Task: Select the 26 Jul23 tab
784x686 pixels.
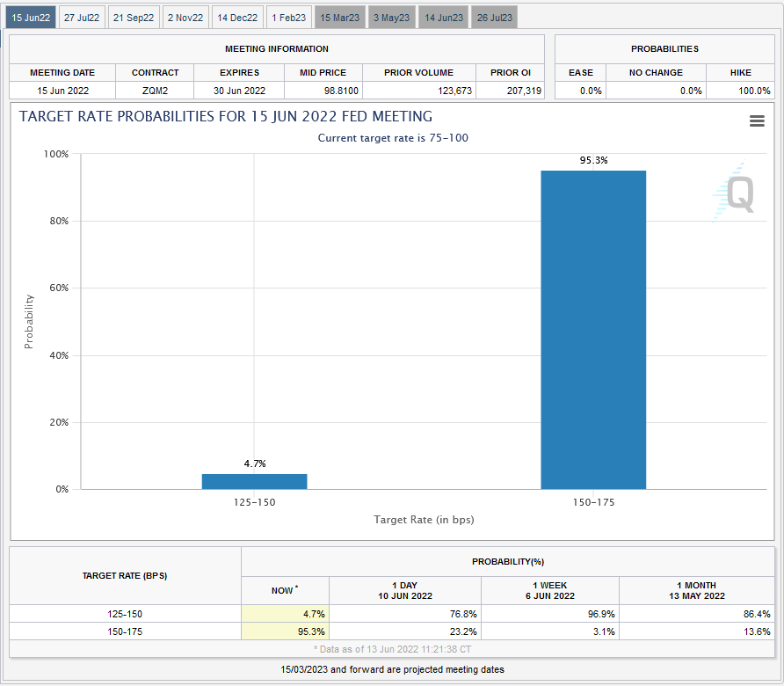Action: point(495,18)
